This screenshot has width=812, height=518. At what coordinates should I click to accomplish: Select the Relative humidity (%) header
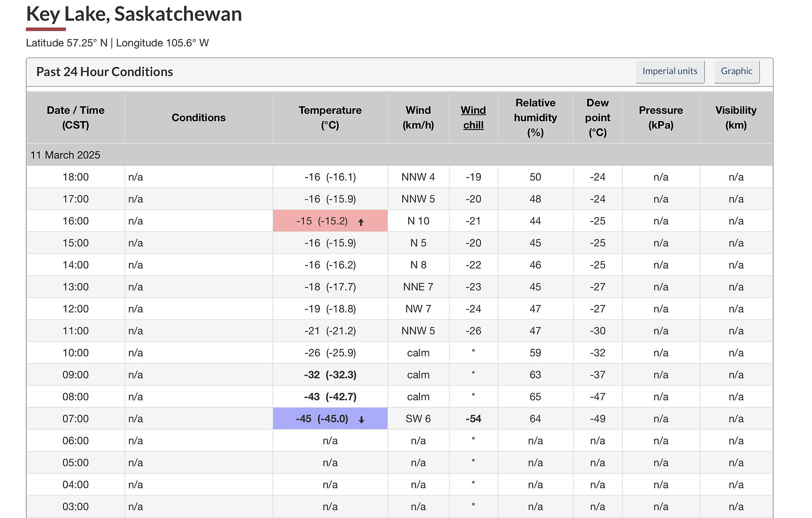point(535,118)
